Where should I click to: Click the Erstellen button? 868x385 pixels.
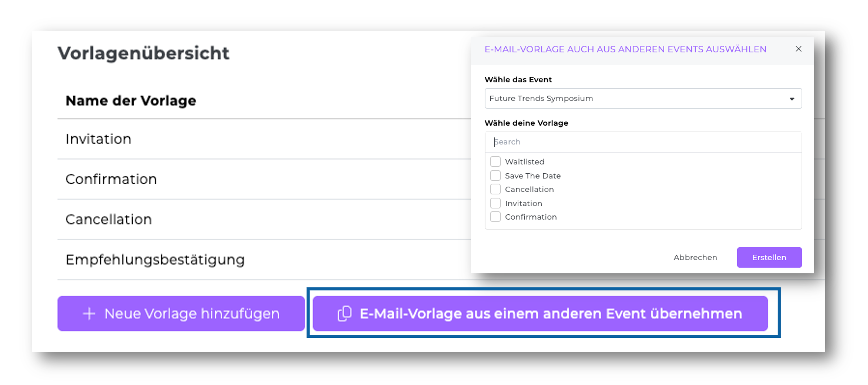[769, 257]
